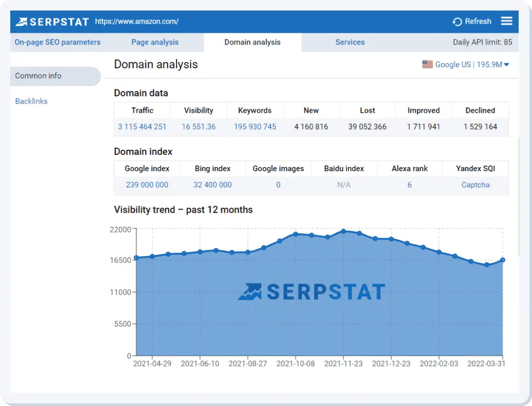This screenshot has width=532, height=406.
Task: Open Backlinks in the sidebar
Action: pyautogui.click(x=31, y=101)
